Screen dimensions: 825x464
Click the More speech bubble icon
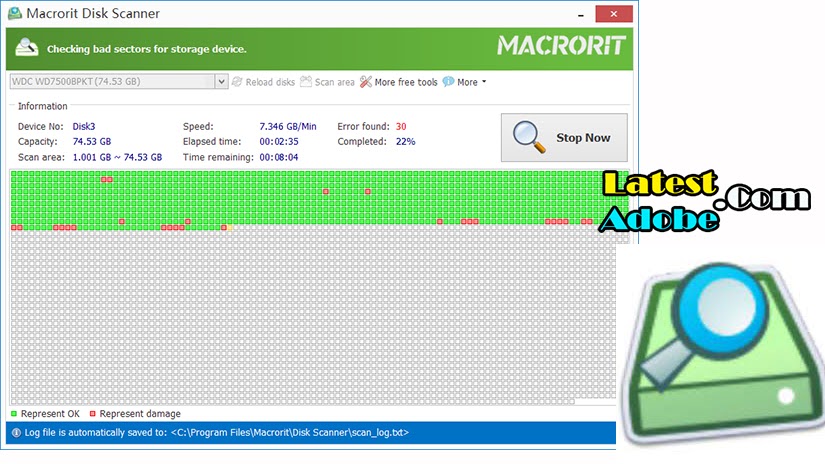coord(448,82)
